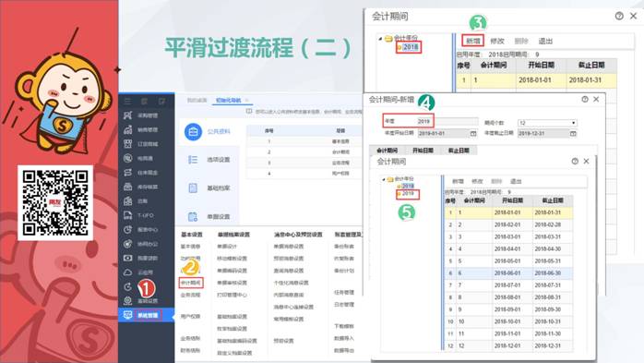Open 打印管理中心 link
644x363 pixels.
(x=232, y=295)
